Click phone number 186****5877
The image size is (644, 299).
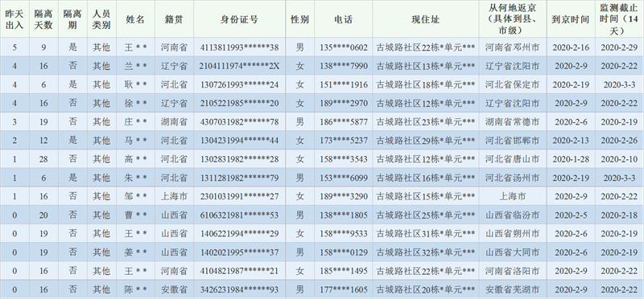coord(344,122)
